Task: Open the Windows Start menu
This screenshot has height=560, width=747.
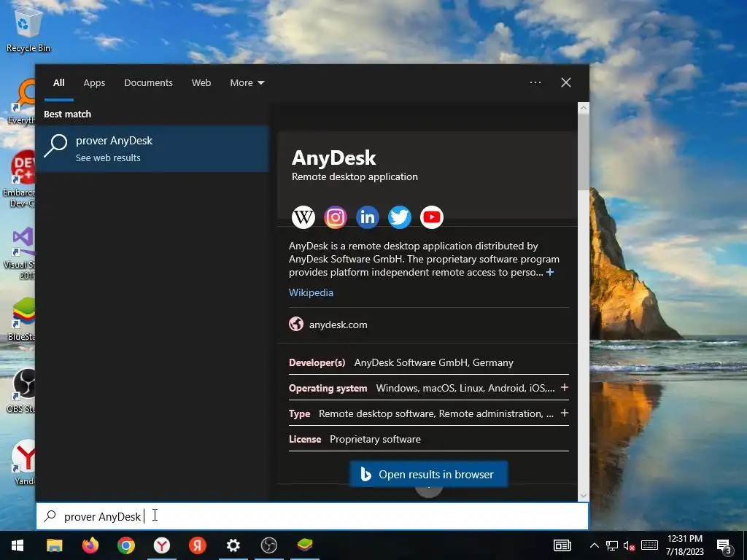Action: 18,545
